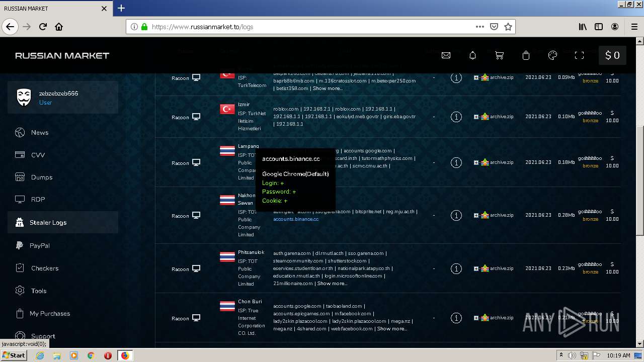Viewport: 644px width, 362px height.
Task: Click Show more… in TurkTelecom row
Action: point(328,88)
